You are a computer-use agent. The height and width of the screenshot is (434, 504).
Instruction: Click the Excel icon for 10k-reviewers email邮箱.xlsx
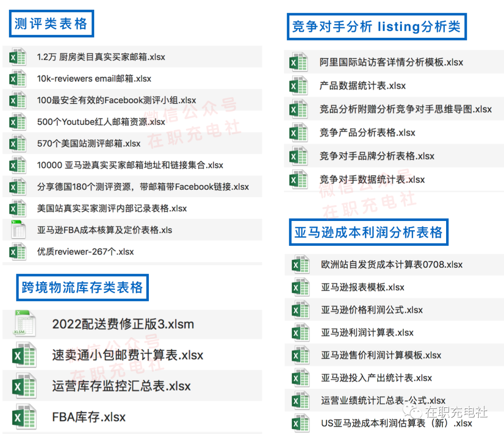coord(18,78)
